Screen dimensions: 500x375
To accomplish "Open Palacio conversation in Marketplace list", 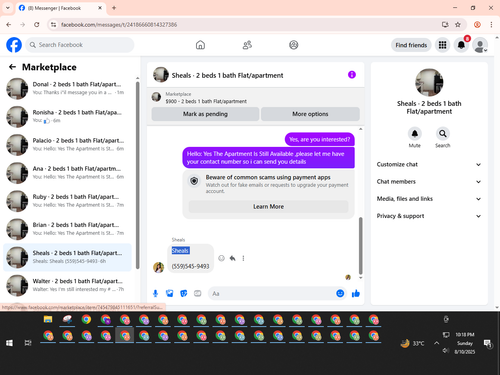I will tap(68, 145).
